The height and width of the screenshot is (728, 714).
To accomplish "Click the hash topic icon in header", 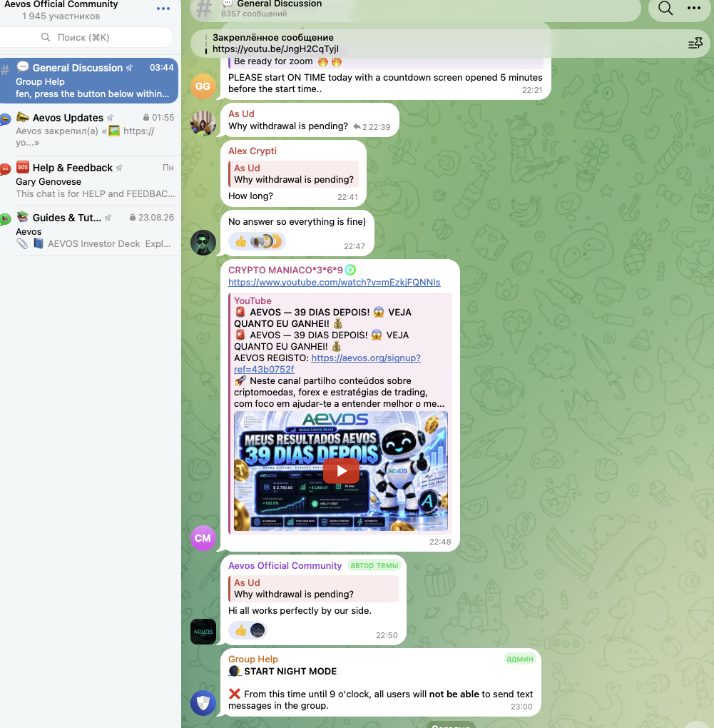I will pyautogui.click(x=204, y=9).
